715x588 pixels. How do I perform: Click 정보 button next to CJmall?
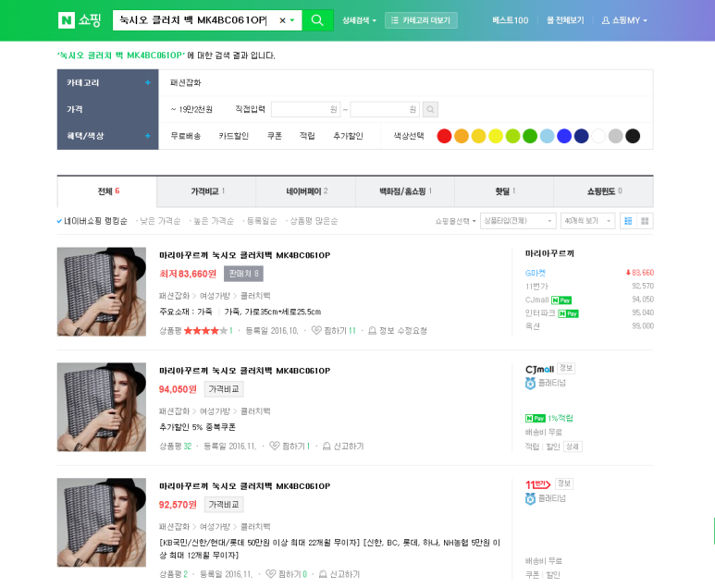coord(566,368)
